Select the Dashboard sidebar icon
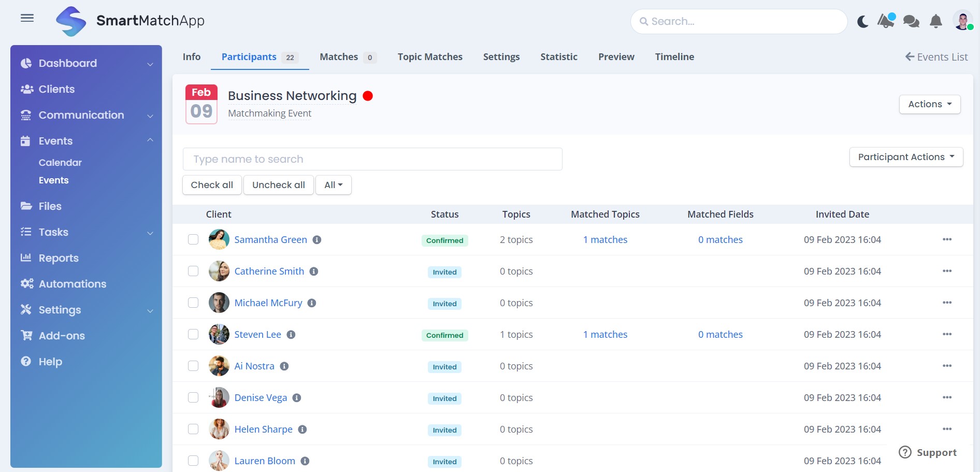The width and height of the screenshot is (980, 472). point(27,63)
